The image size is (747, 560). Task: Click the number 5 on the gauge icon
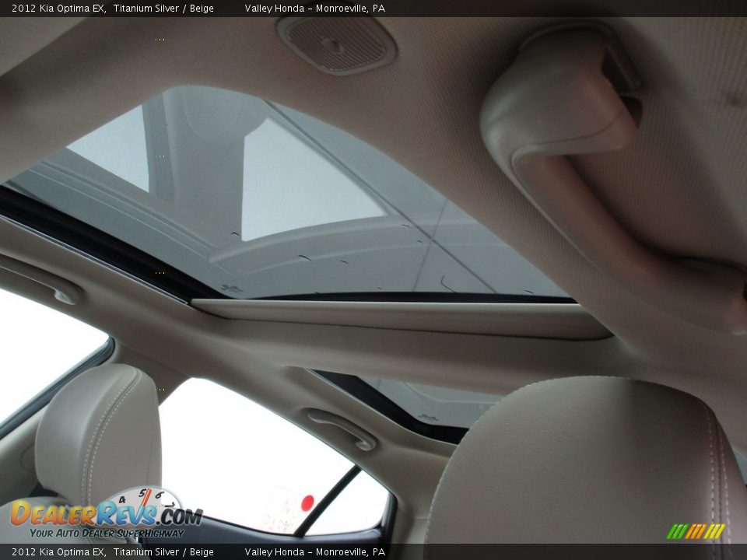(142, 493)
